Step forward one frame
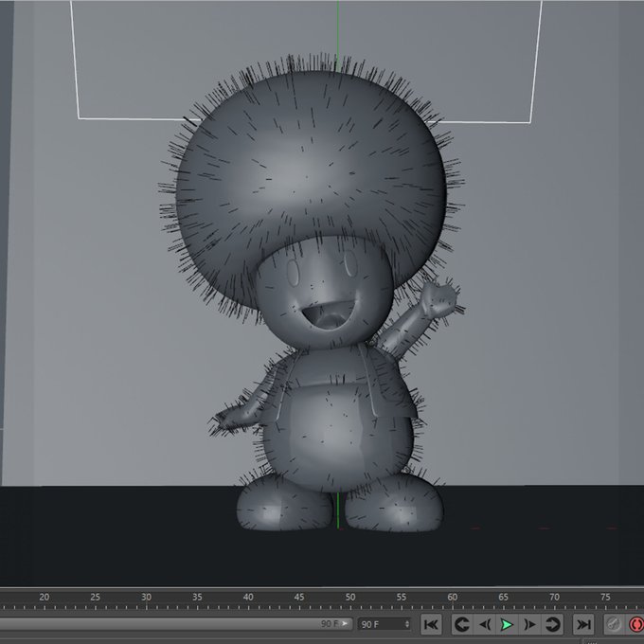Viewport: 644px width, 644px height. point(529,624)
